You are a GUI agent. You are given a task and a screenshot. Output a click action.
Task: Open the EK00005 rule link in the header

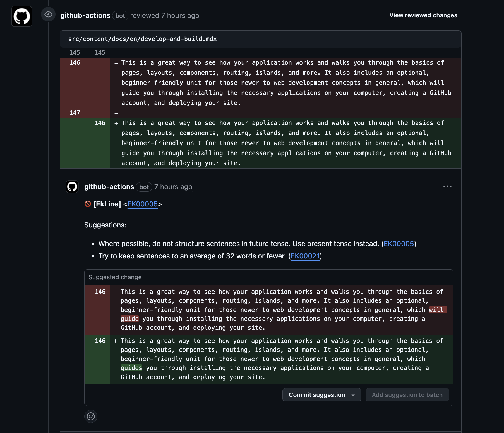[143, 204]
